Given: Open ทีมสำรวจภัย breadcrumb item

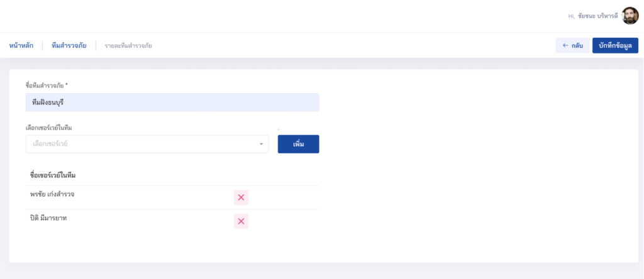Looking at the screenshot, I should click(69, 45).
